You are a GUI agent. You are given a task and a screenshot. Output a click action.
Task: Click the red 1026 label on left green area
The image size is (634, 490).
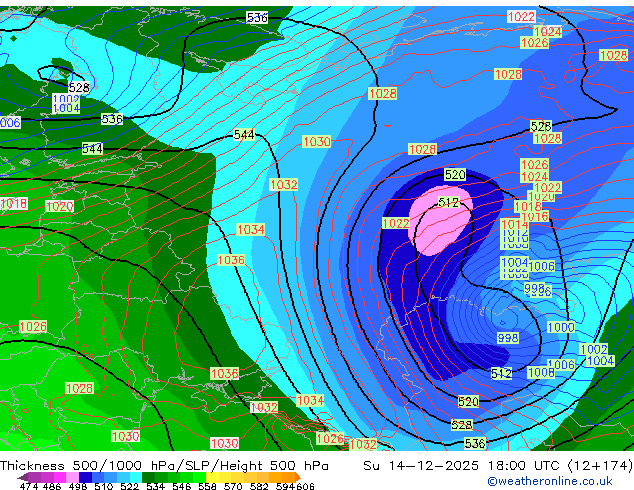pos(33,327)
